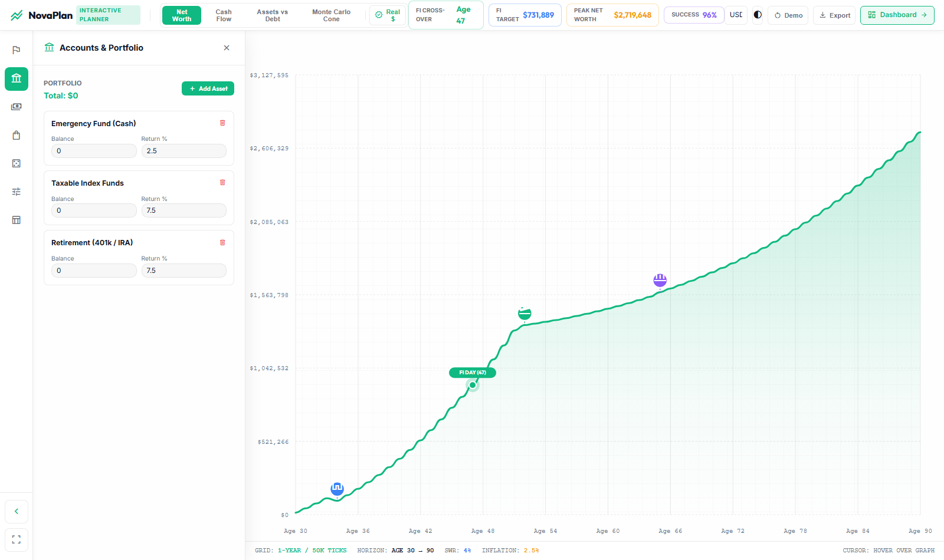944x560 pixels.
Task: Click the FI Target $731,889 stat
Action: click(x=525, y=15)
